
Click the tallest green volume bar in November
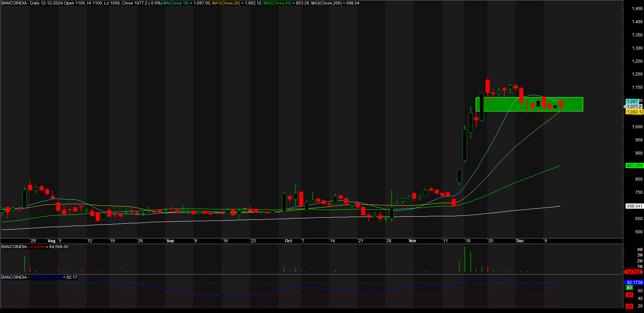464,259
